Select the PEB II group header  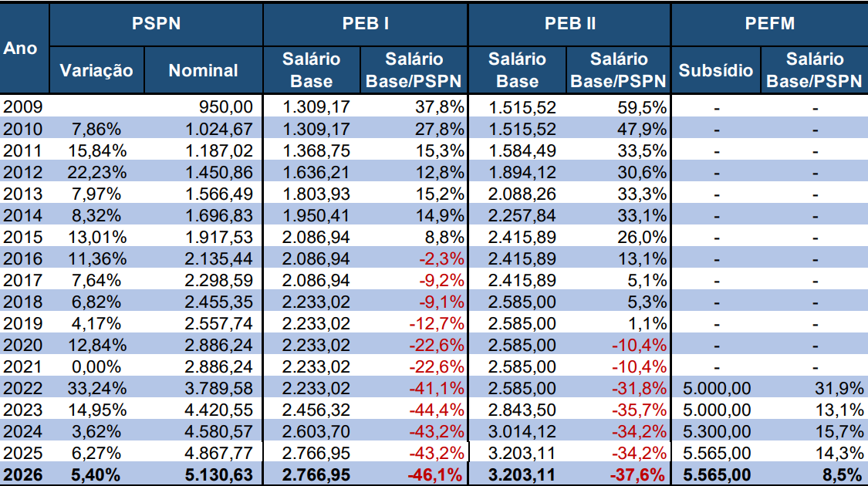(x=569, y=23)
